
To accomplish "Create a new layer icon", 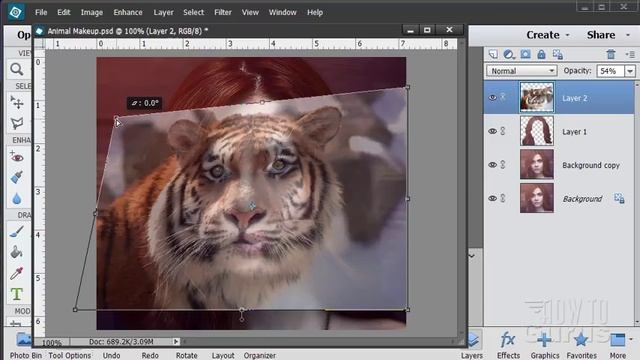I will click(493, 54).
